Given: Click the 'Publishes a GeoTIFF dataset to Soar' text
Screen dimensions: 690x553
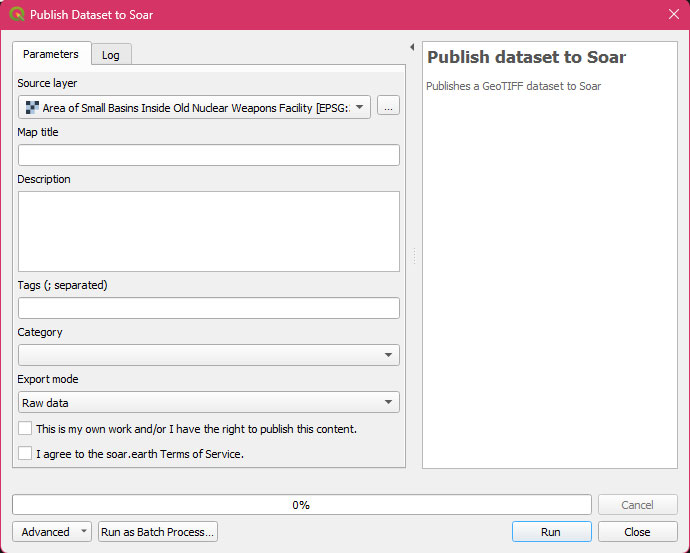Looking at the screenshot, I should click(x=514, y=86).
